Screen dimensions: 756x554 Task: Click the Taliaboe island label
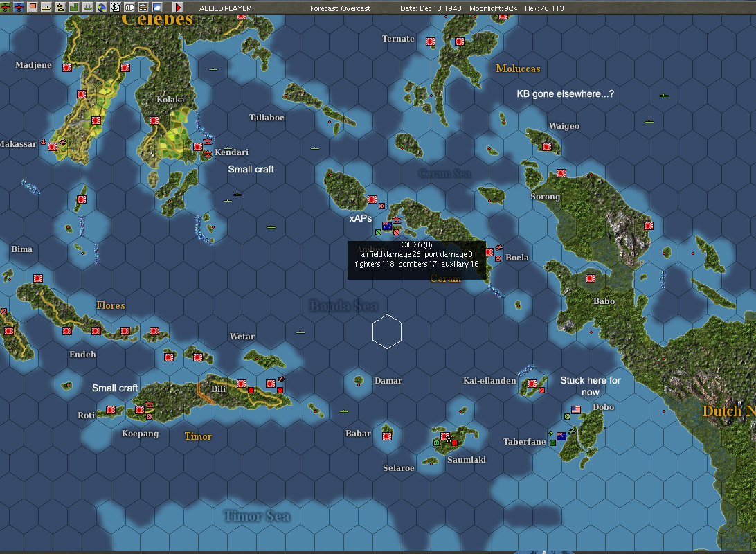click(267, 118)
